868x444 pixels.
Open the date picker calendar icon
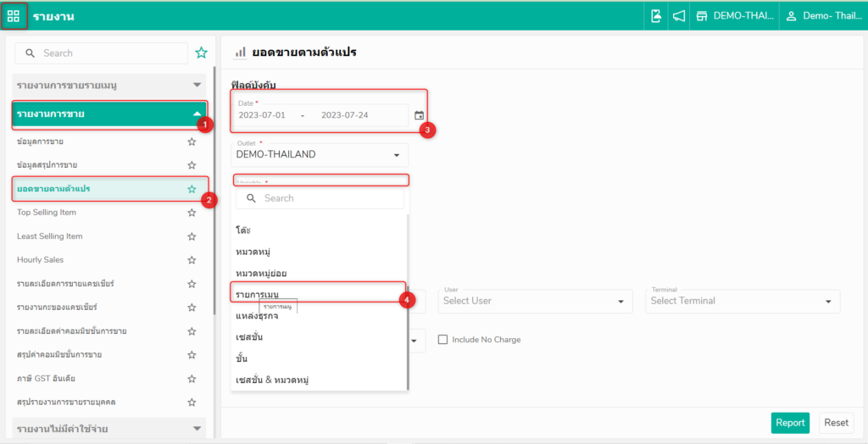coord(419,115)
